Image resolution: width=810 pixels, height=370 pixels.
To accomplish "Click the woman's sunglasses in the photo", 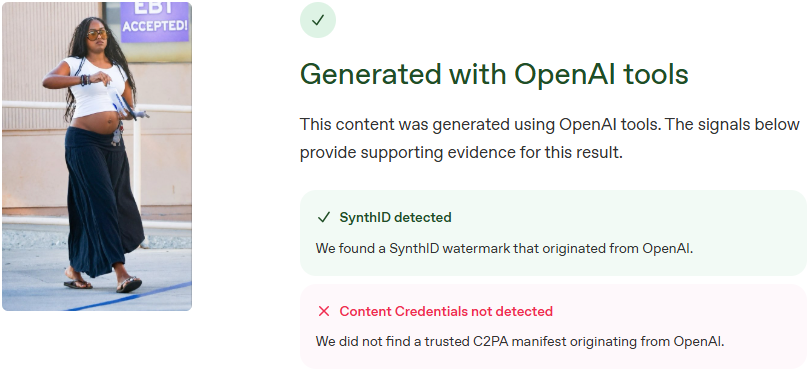I will [x=97, y=34].
